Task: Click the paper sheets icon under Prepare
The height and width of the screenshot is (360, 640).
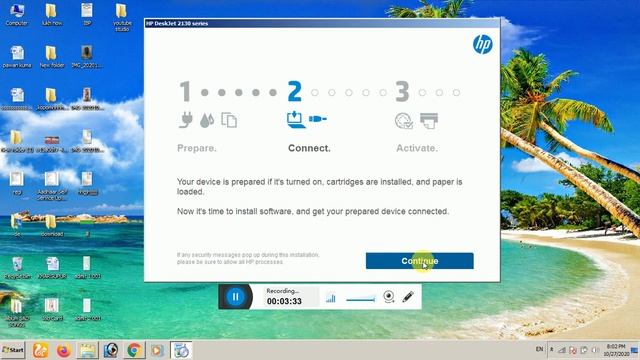Action: coord(229,120)
